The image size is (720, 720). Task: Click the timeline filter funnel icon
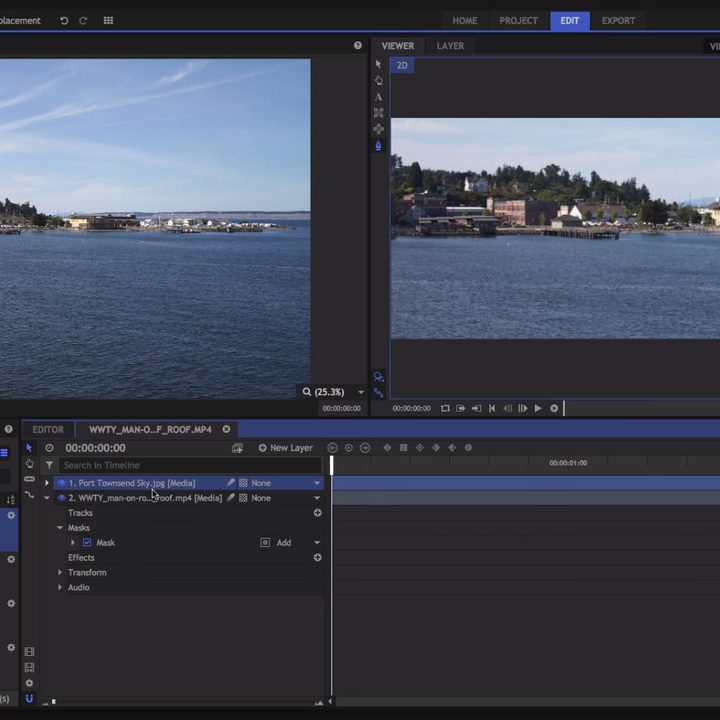point(49,465)
